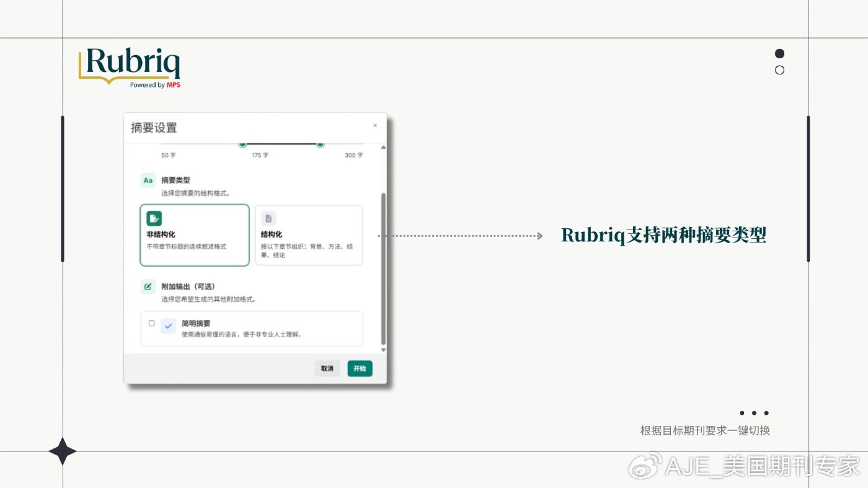Click the gray document icon in 结构化 card
This screenshot has height=488, width=868.
click(x=268, y=218)
